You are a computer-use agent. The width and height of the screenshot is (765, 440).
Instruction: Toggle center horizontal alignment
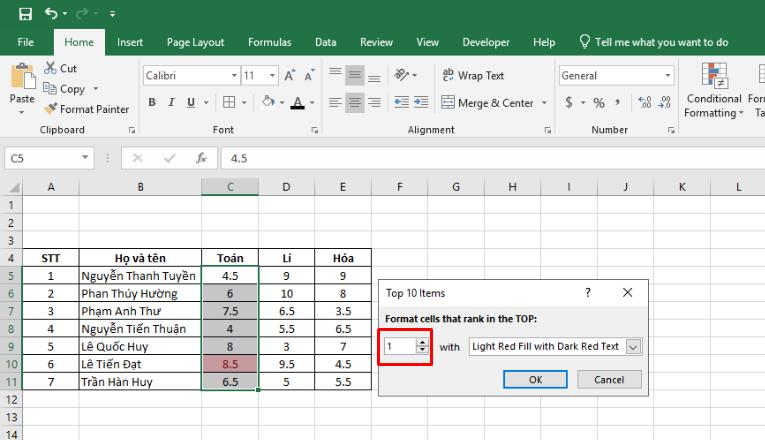coord(355,102)
